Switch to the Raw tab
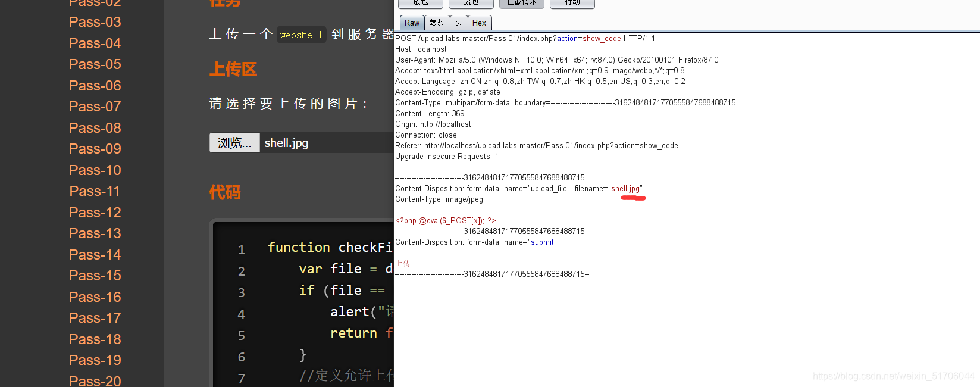Image resolution: width=980 pixels, height=387 pixels. (412, 23)
